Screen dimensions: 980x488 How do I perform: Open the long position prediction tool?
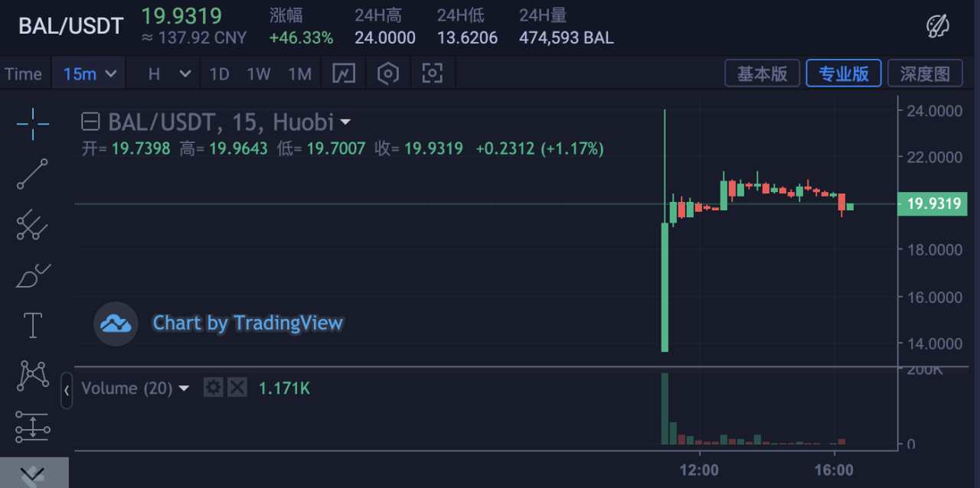[32, 427]
